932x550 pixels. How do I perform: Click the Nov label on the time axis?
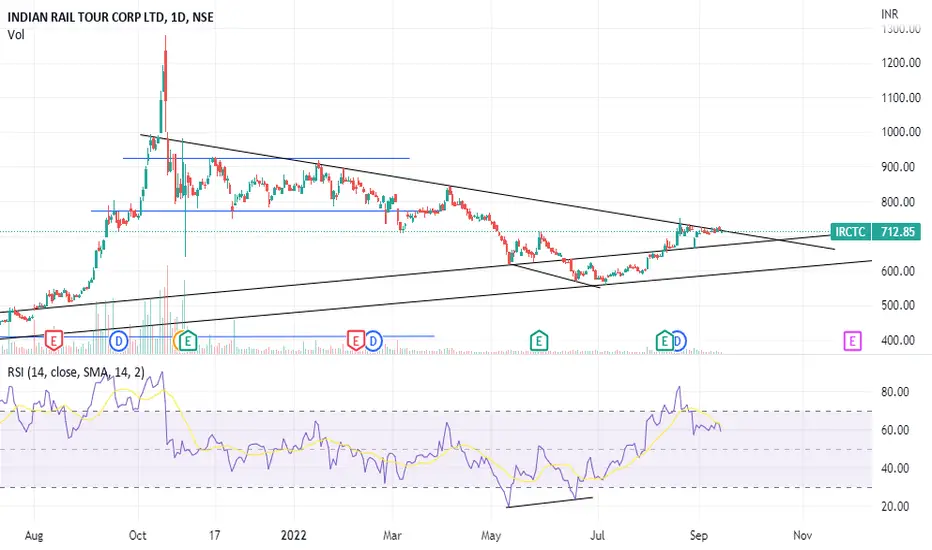[x=802, y=536]
